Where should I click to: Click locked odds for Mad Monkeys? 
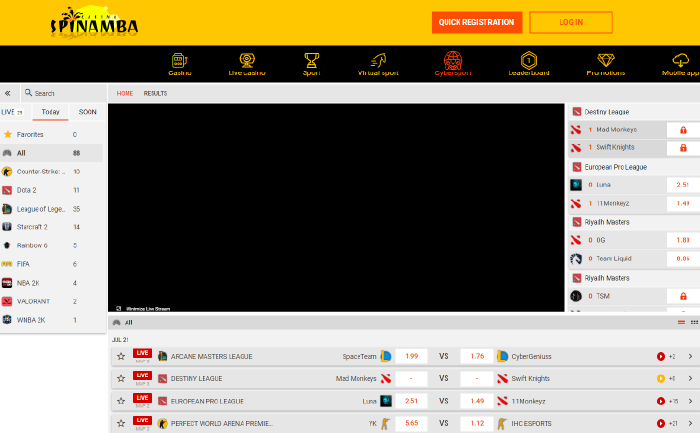click(x=683, y=130)
